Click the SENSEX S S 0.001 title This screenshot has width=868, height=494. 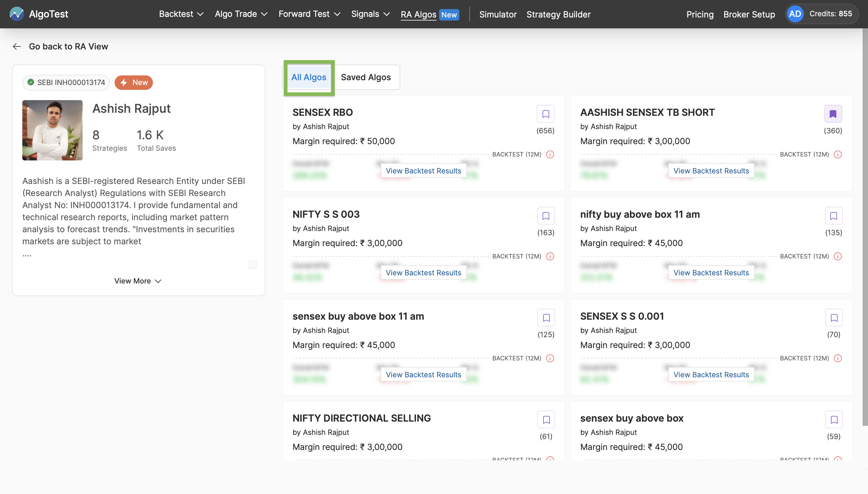[622, 316]
